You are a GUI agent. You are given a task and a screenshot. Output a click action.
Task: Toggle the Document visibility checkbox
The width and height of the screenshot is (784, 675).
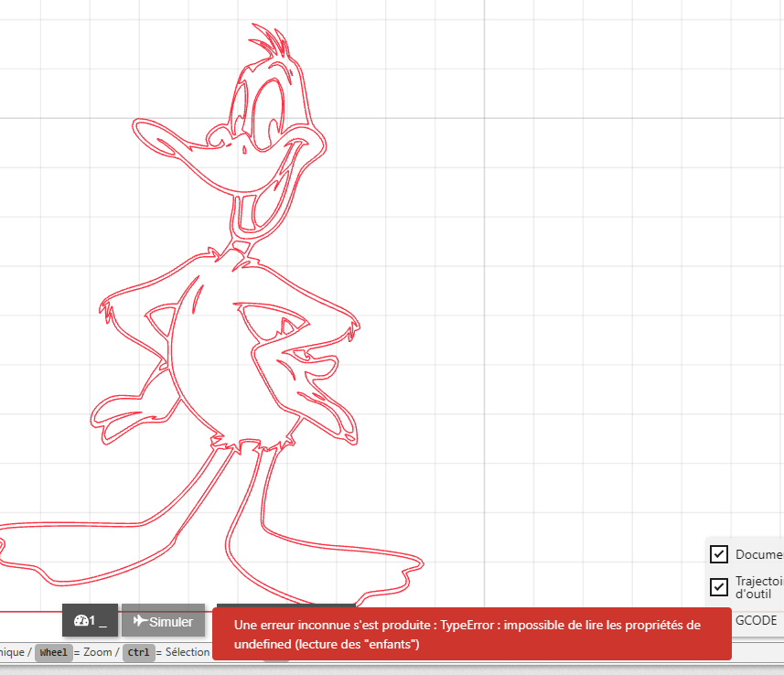[x=718, y=554]
